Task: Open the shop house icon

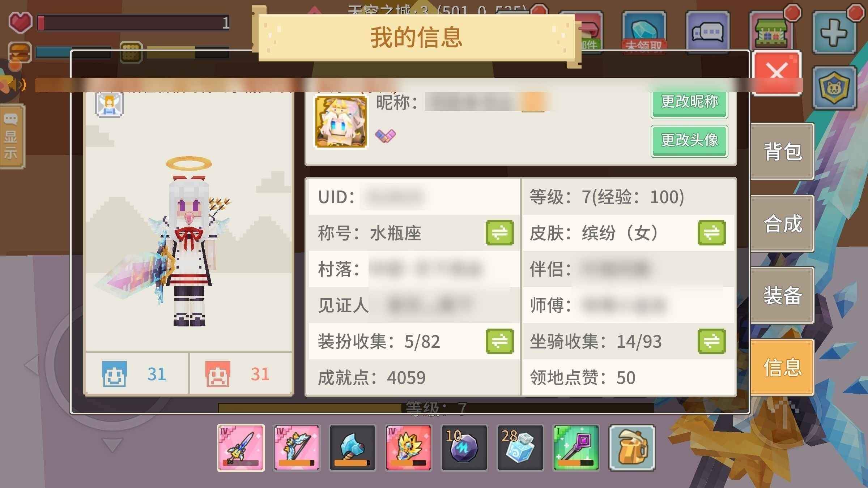Action: 770,33
